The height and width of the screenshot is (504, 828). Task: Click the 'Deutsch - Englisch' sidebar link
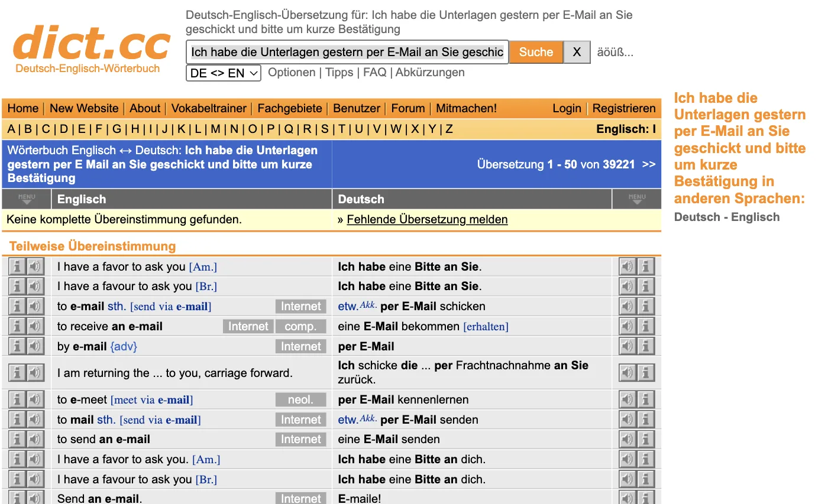pyautogui.click(x=727, y=217)
